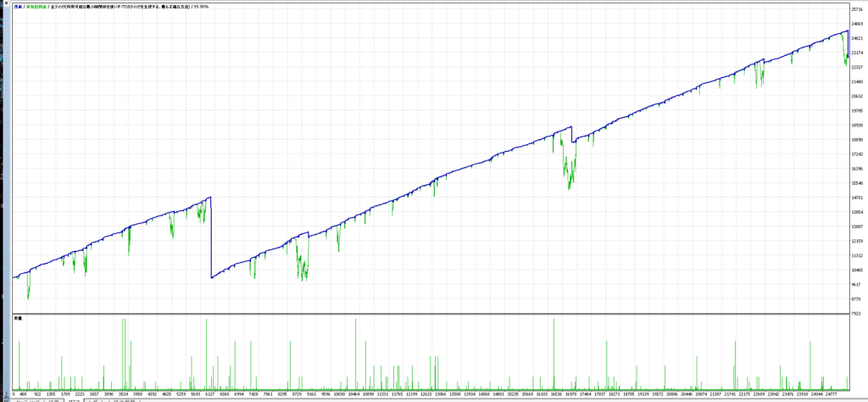Click the green 有効証拠金 equity legend label
This screenshot has width=868, height=402.
(x=39, y=5)
